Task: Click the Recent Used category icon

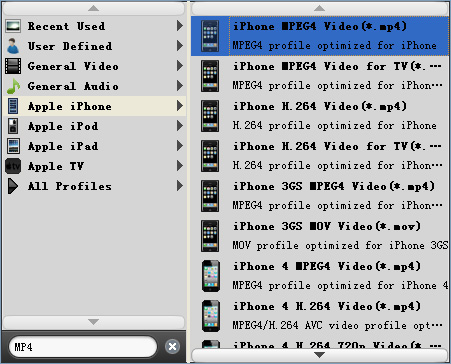Action: tap(13, 26)
